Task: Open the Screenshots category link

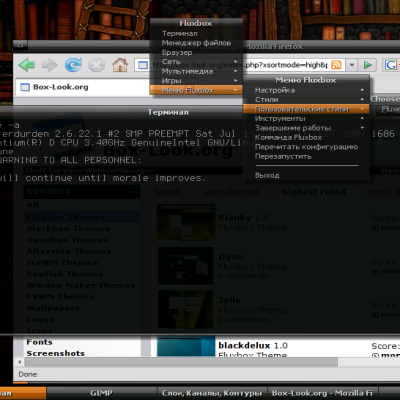Action: 55,353
